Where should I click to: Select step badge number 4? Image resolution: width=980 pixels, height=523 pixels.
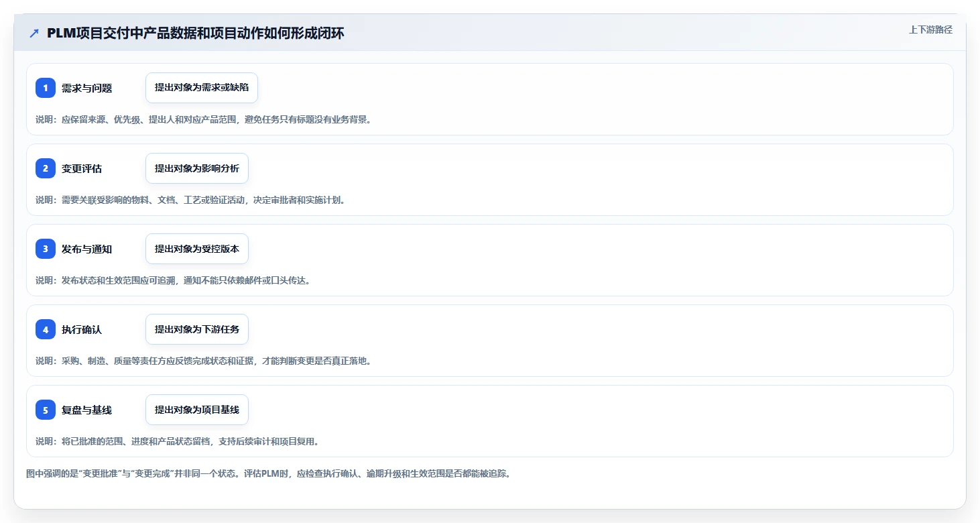46,329
